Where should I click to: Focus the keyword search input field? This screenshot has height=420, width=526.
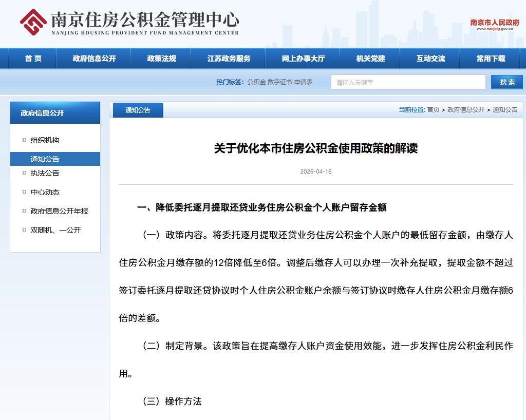pyautogui.click(x=408, y=82)
